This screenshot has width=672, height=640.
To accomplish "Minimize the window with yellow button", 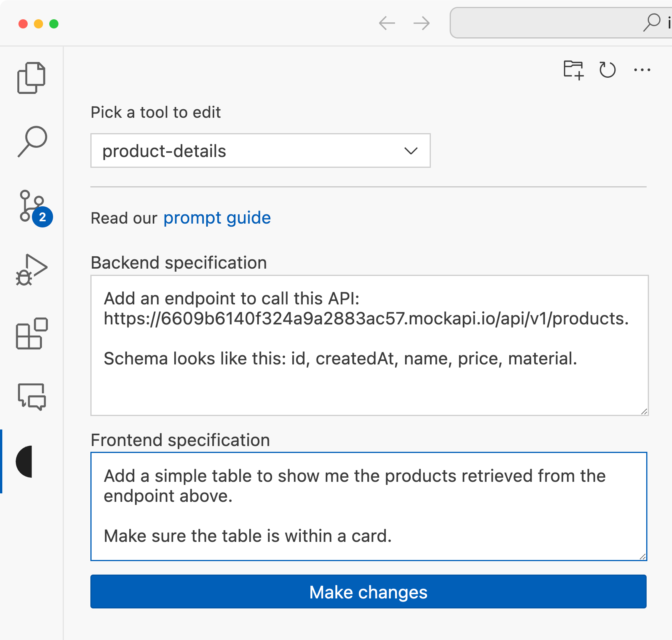I will 38,24.
